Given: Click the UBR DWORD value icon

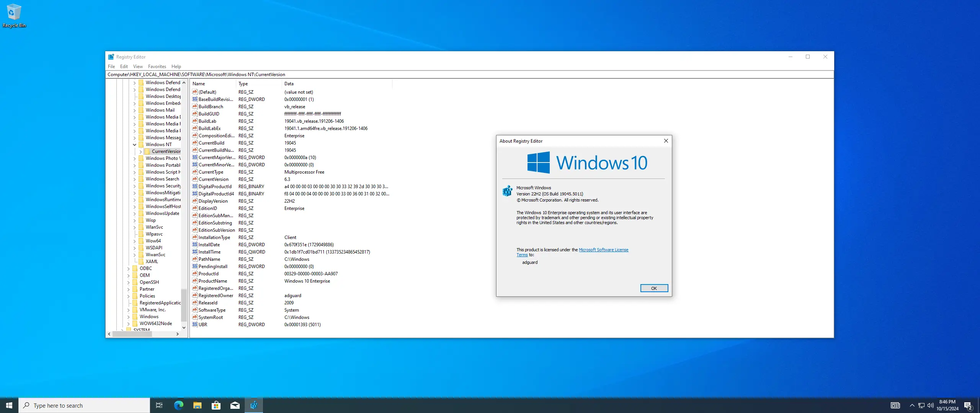Looking at the screenshot, I should click(195, 324).
